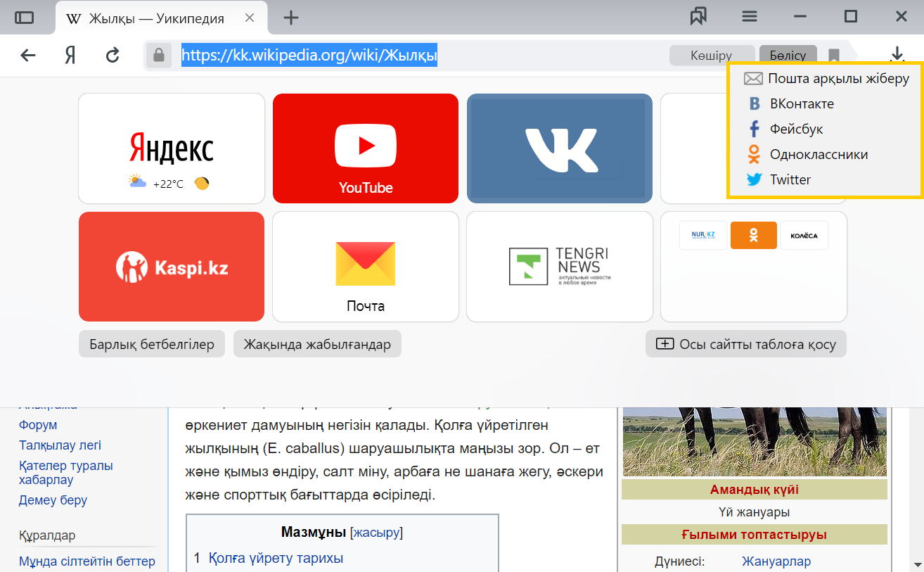The image size is (924, 572).
Task: Click the orange Одноклассники mini icon in tile
Action: [x=753, y=235]
